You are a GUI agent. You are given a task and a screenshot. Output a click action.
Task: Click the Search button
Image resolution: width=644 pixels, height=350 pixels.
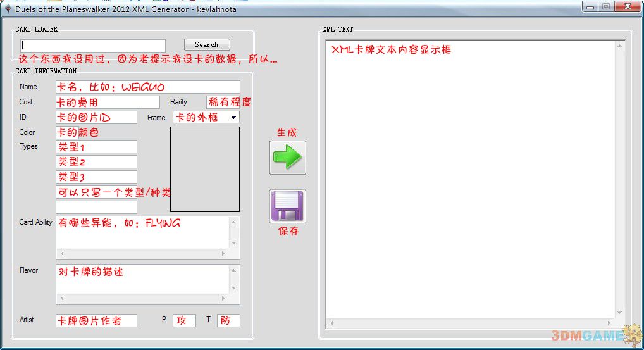[207, 44]
